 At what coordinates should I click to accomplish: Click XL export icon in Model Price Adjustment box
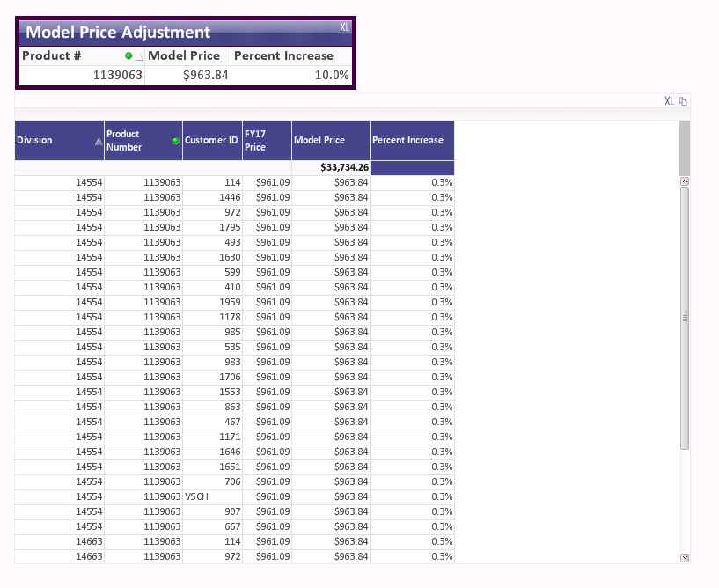(x=344, y=26)
